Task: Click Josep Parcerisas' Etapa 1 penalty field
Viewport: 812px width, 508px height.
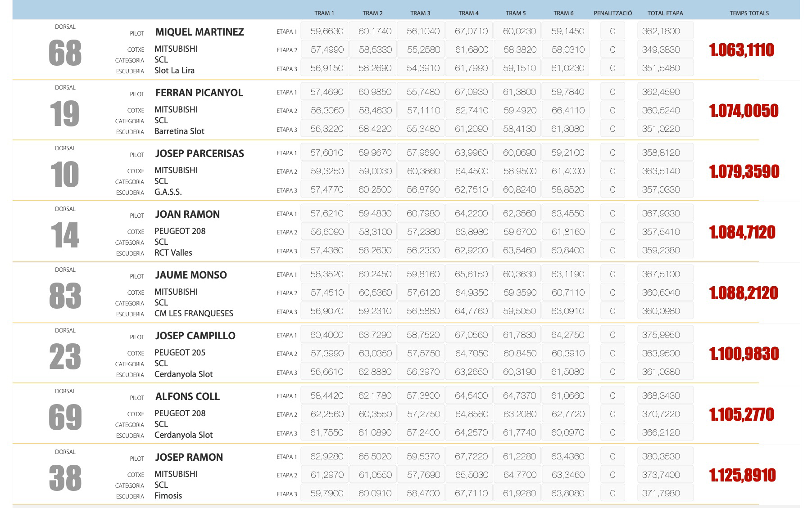Action: 612,153
